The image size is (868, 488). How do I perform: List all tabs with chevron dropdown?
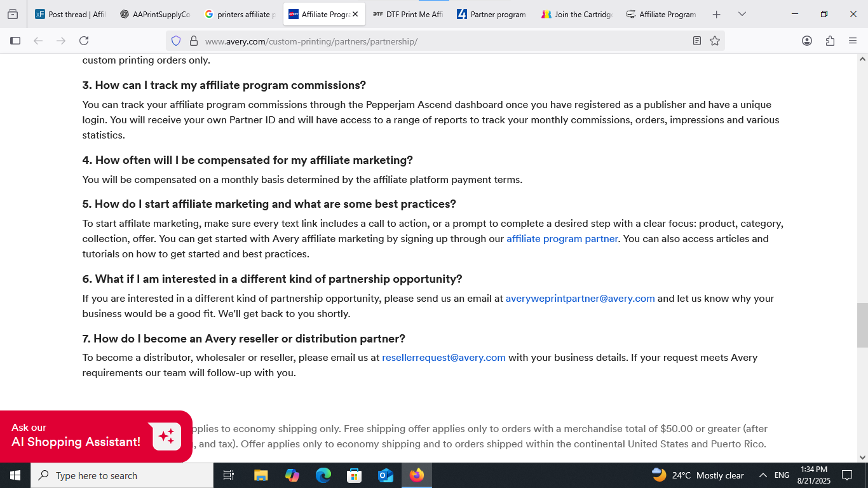(x=742, y=14)
